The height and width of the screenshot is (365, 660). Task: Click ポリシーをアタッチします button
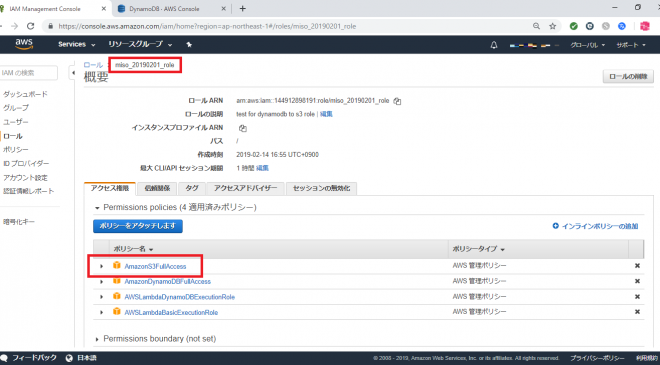pyautogui.click(x=138, y=226)
